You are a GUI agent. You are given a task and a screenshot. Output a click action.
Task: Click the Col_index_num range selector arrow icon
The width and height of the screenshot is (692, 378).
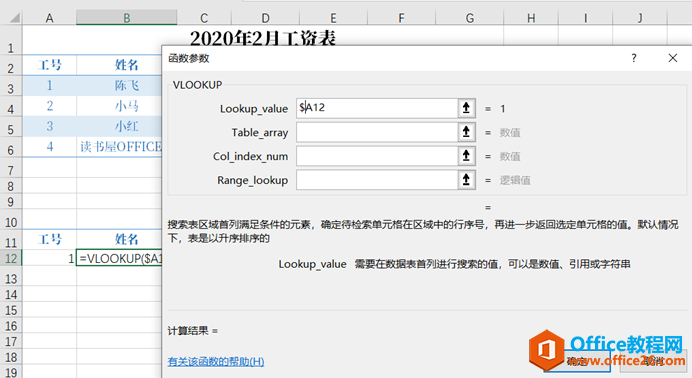pos(466,156)
